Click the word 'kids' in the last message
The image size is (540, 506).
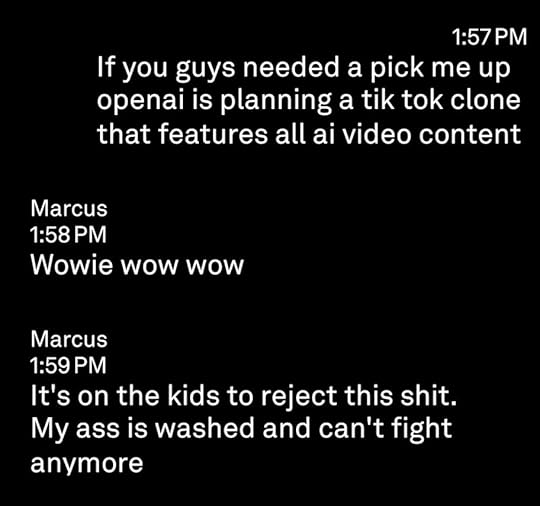pos(193,395)
